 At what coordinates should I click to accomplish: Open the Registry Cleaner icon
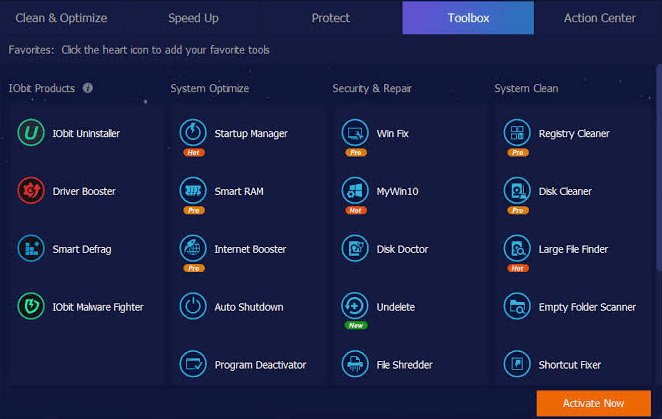click(517, 133)
